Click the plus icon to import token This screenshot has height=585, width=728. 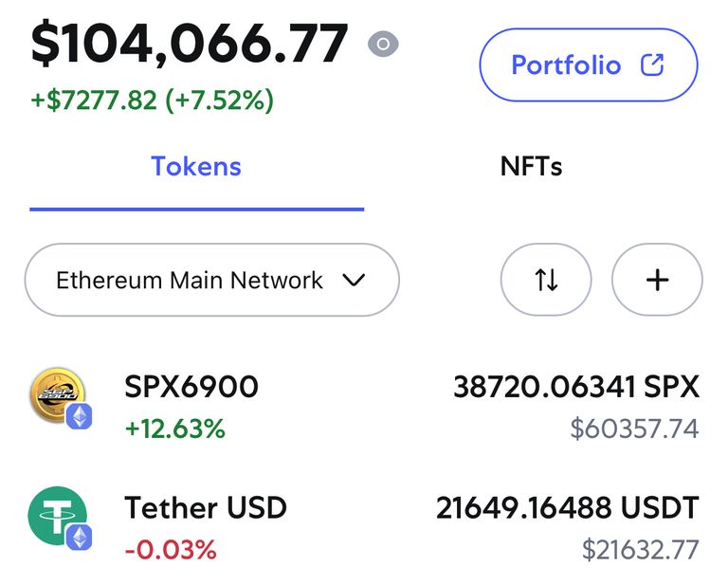(657, 280)
